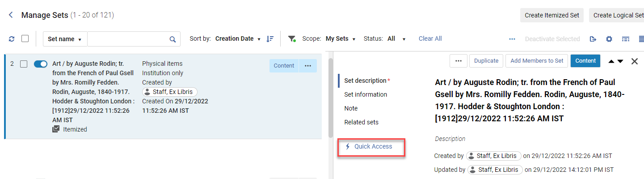This screenshot has height=179, width=644.
Task: Create a new logical set
Action: click(x=617, y=15)
